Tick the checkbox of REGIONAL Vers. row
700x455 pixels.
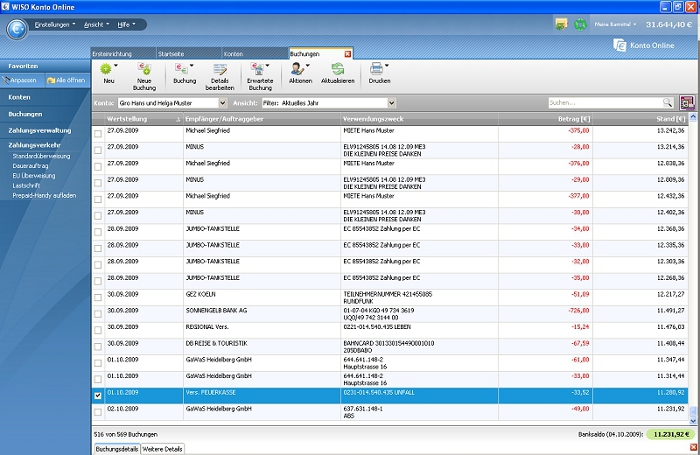98,330
